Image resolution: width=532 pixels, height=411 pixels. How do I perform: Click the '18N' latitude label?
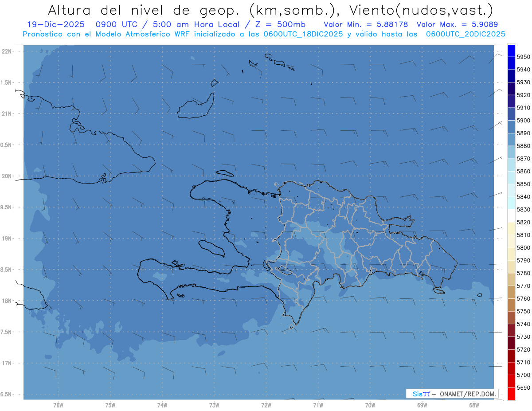click(7, 301)
